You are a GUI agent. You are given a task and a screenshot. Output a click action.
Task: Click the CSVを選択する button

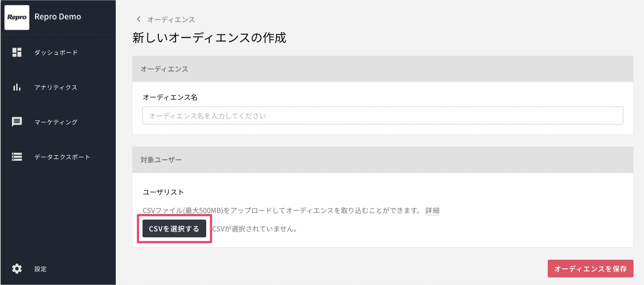pos(174,229)
